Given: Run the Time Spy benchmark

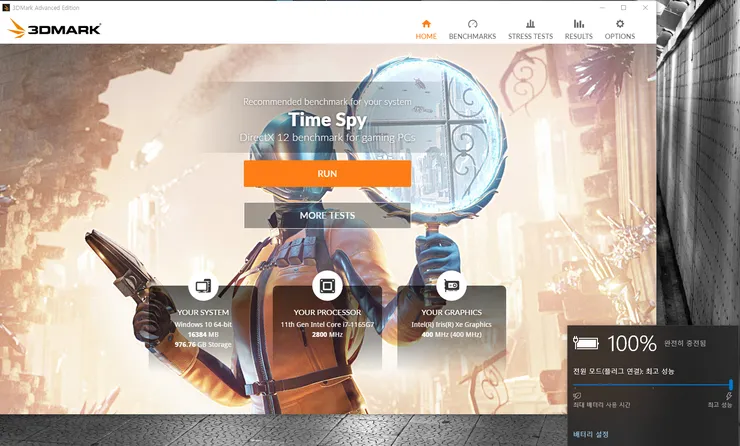Looking at the screenshot, I should (327, 174).
